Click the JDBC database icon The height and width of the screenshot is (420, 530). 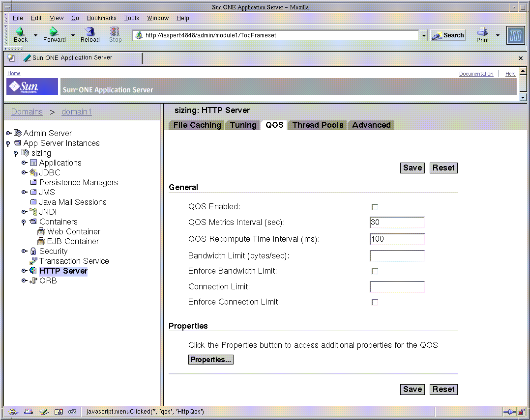(x=33, y=172)
